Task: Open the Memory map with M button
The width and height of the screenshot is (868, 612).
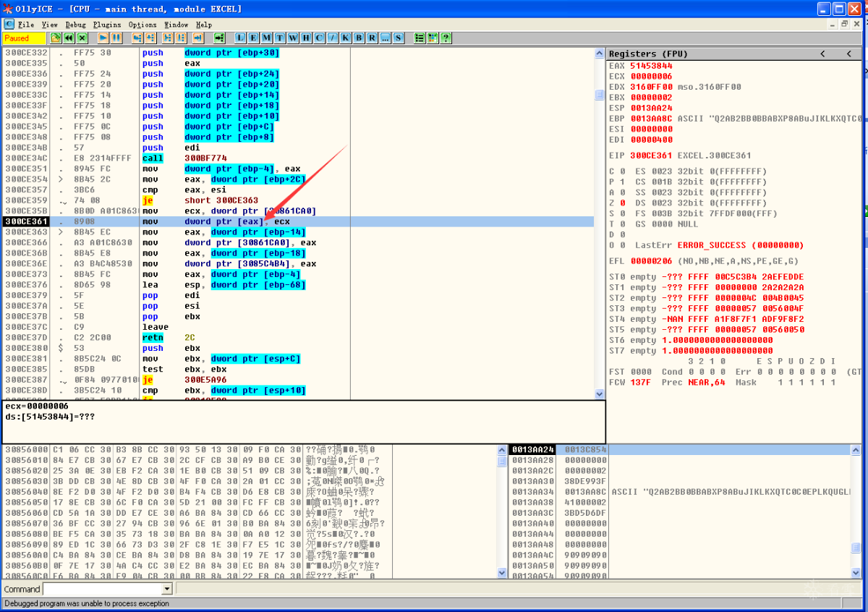Action: pyautogui.click(x=266, y=38)
